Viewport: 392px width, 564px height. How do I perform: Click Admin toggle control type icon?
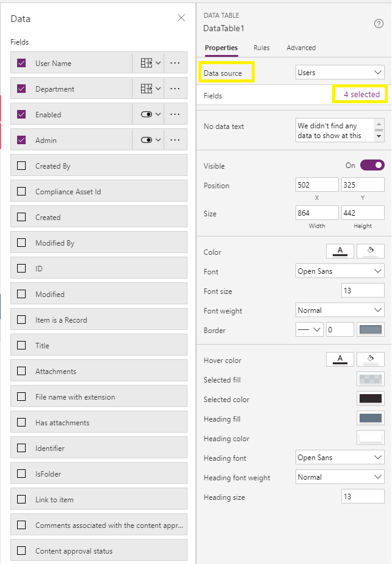click(146, 140)
